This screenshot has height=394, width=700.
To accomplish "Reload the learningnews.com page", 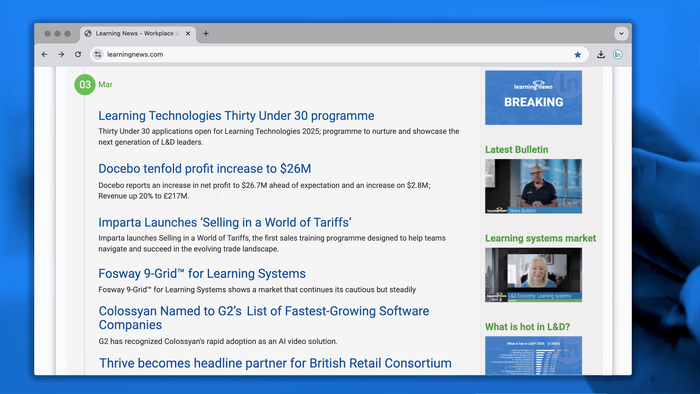I will pos(78,54).
